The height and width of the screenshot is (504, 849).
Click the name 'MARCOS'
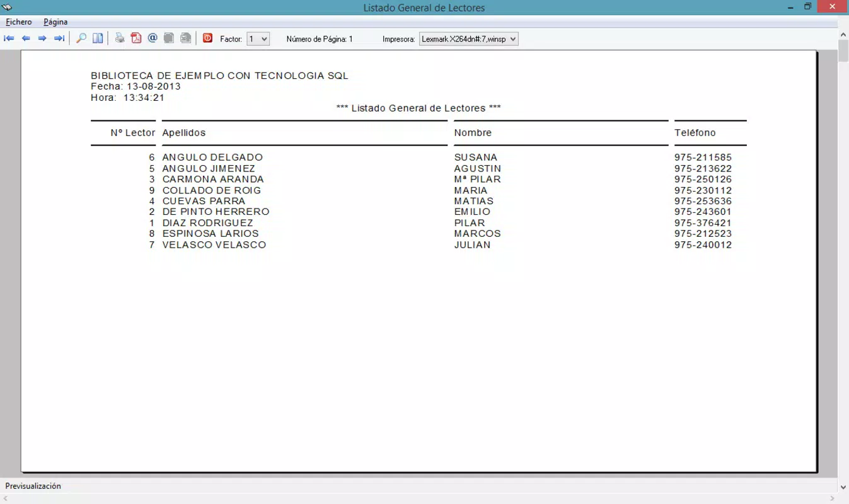(478, 234)
